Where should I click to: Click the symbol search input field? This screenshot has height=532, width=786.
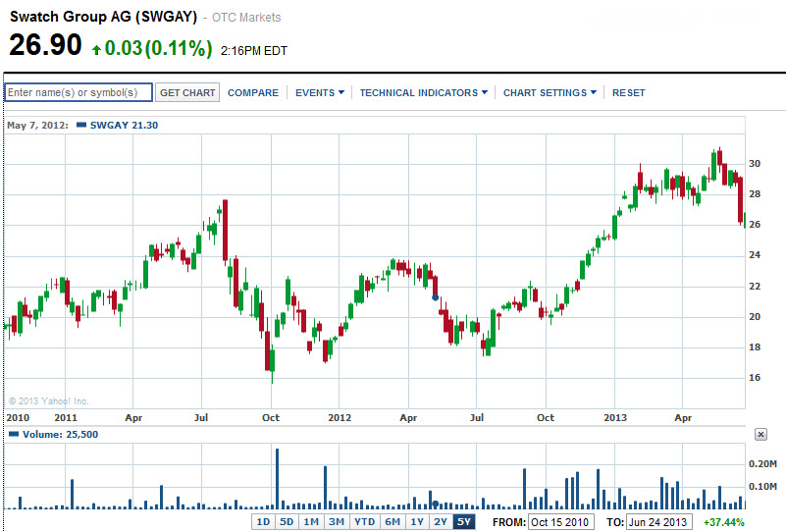click(x=79, y=92)
